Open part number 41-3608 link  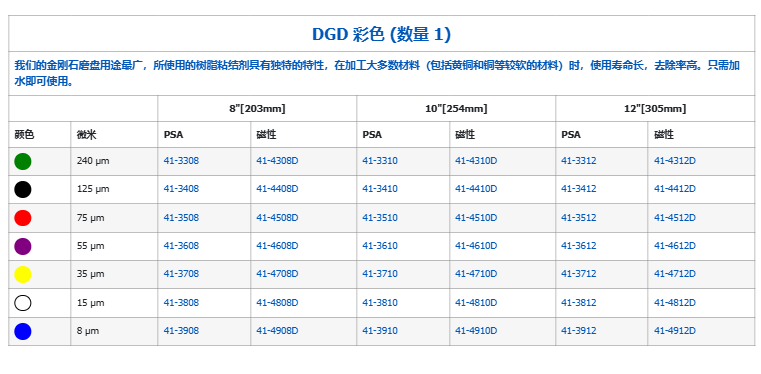pos(181,246)
